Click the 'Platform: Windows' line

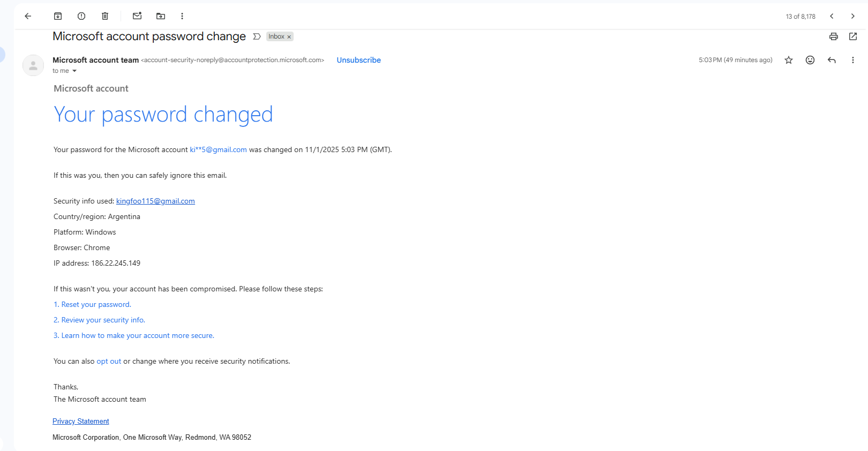pos(85,232)
